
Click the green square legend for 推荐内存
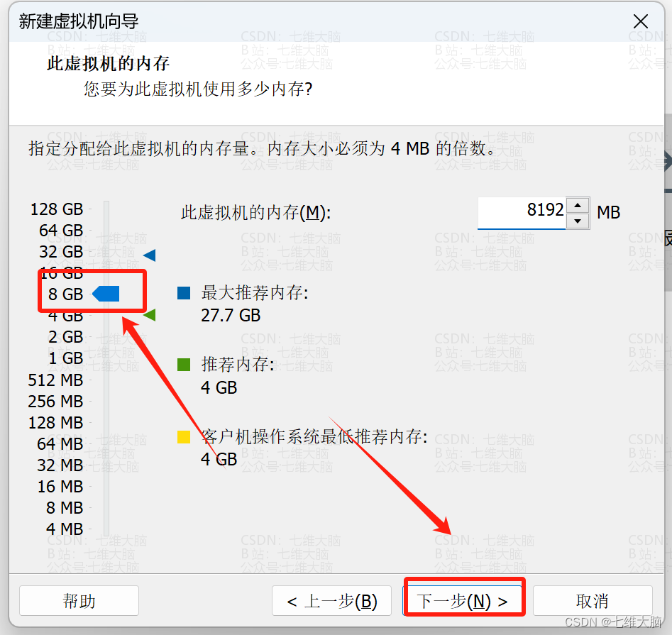184,365
